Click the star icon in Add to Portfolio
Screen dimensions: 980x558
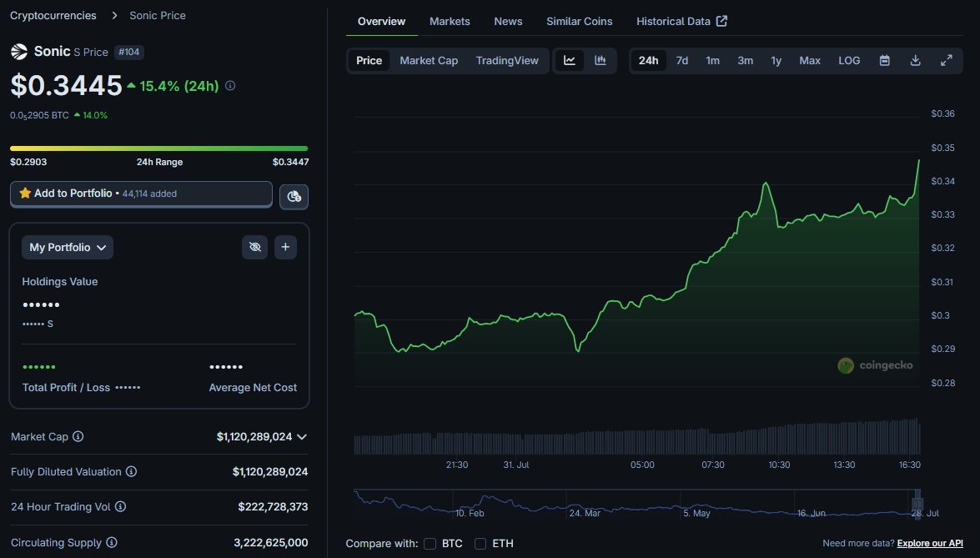pyautogui.click(x=25, y=193)
